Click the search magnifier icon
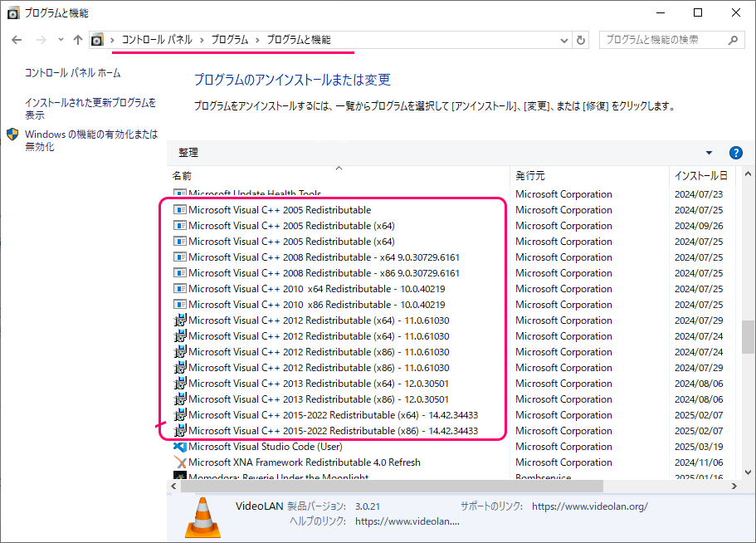Screen dimensions: 756x543 [x=734, y=40]
